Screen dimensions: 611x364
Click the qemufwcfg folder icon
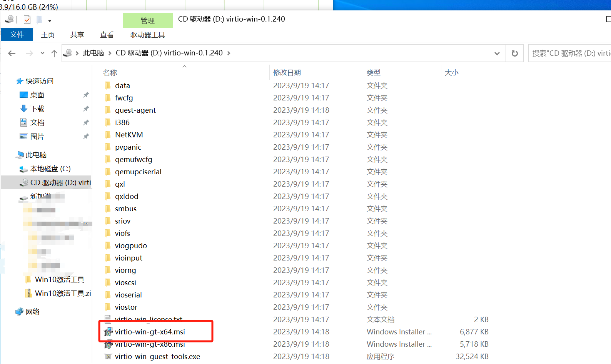(x=108, y=159)
